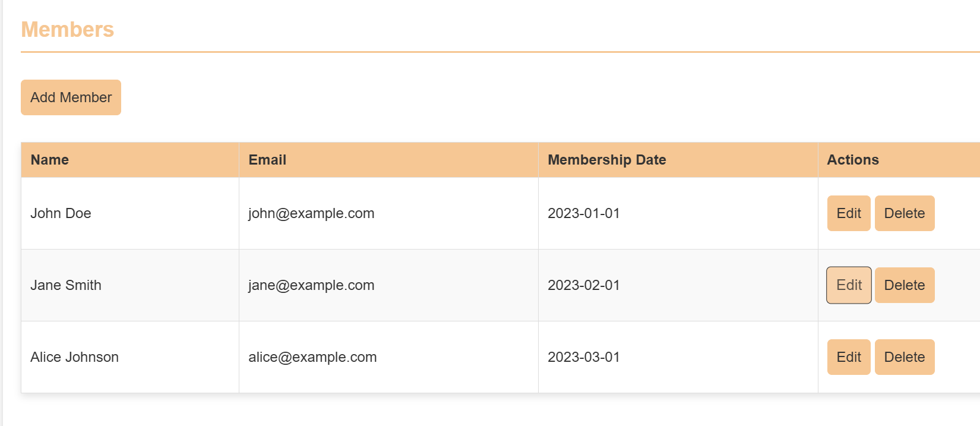The image size is (980, 426).
Task: Select the Jane Smith name cell
Action: tap(66, 285)
